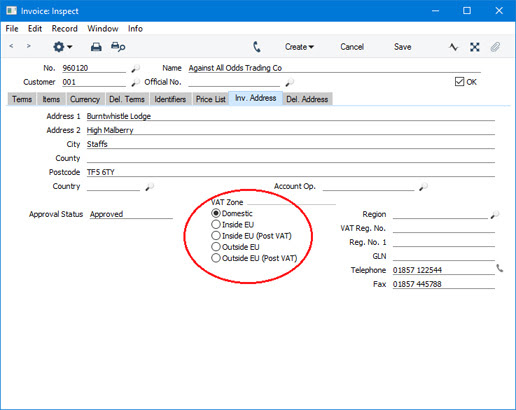Click lookup icon beside Country field
Viewport: 516px width, 410px height.
pyautogui.click(x=149, y=187)
